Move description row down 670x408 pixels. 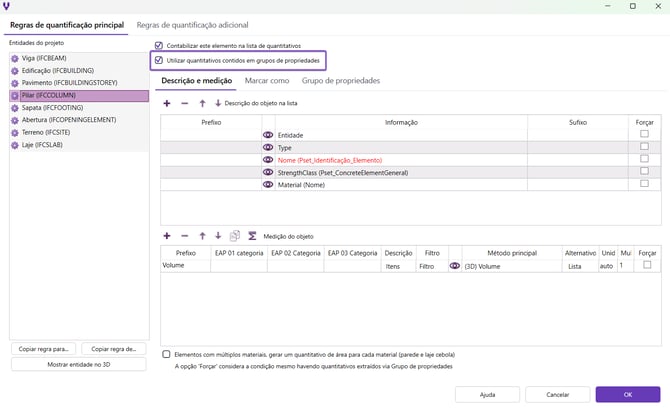(x=218, y=103)
